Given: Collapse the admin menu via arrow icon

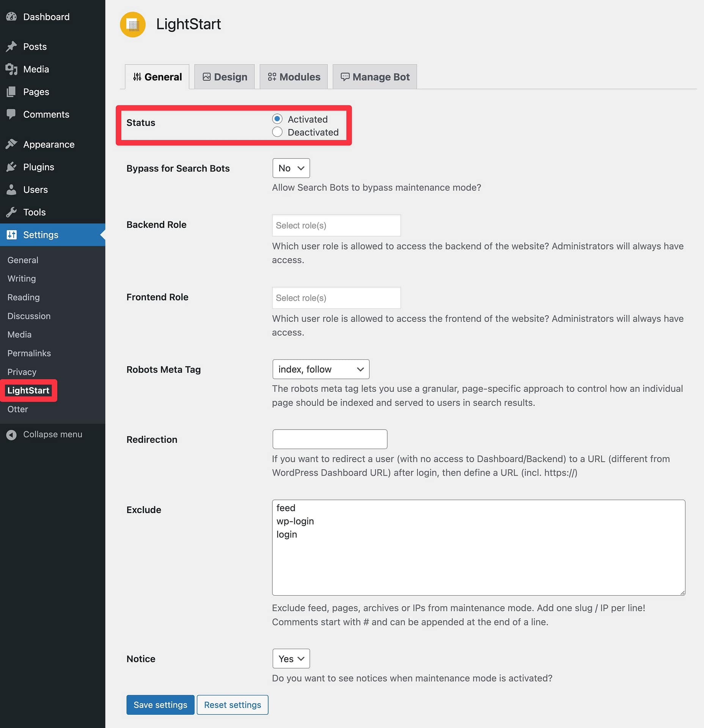Looking at the screenshot, I should pyautogui.click(x=12, y=434).
